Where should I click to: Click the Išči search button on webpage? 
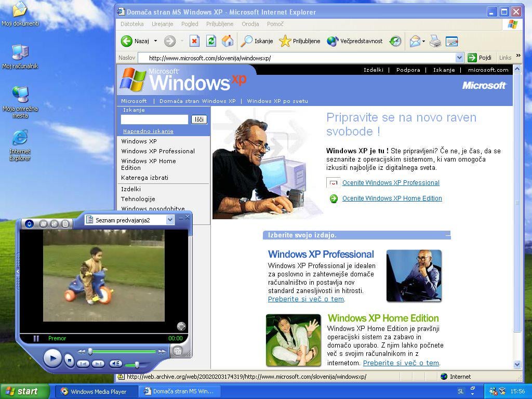coord(199,119)
